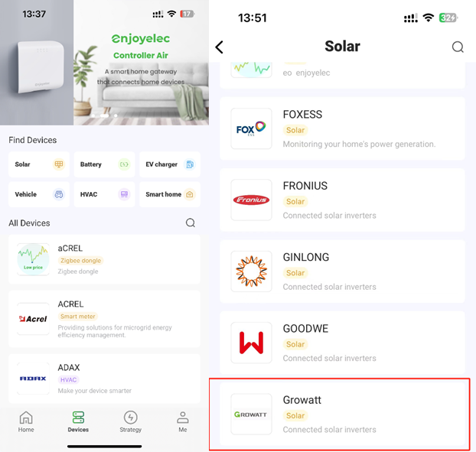Open search on the Solar page
The height and width of the screenshot is (452, 476).
pyautogui.click(x=458, y=47)
